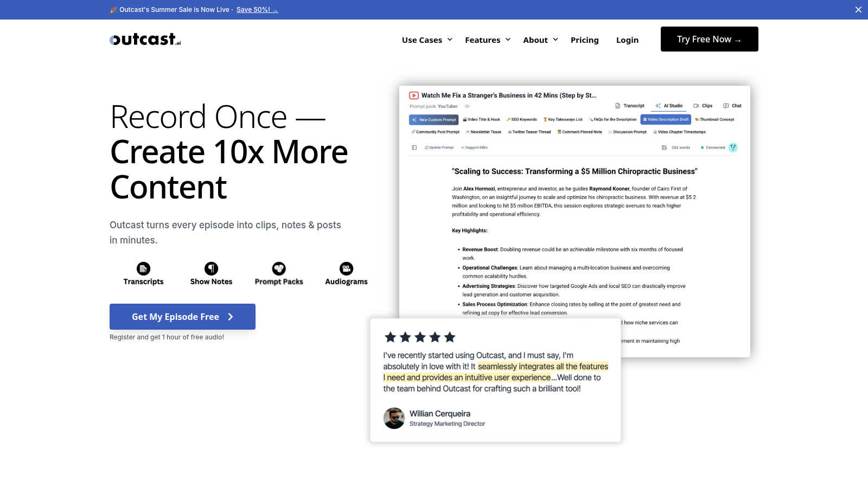This screenshot has height=488, width=868.
Task: Choose the Prompt Packs feature icon
Action: click(x=279, y=268)
